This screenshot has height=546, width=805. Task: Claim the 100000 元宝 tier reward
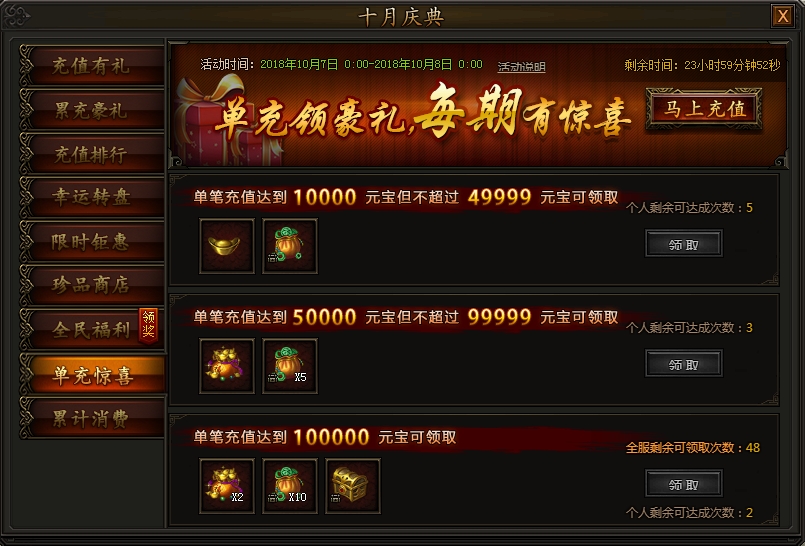point(684,484)
